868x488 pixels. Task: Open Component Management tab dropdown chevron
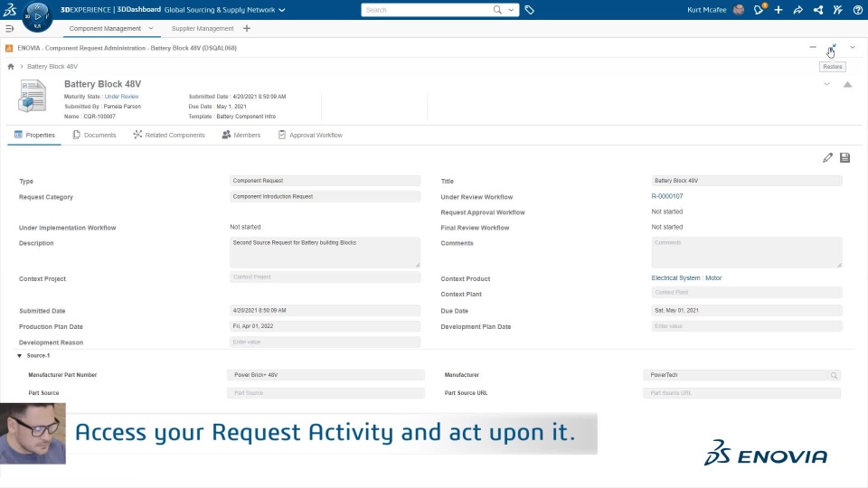[151, 28]
